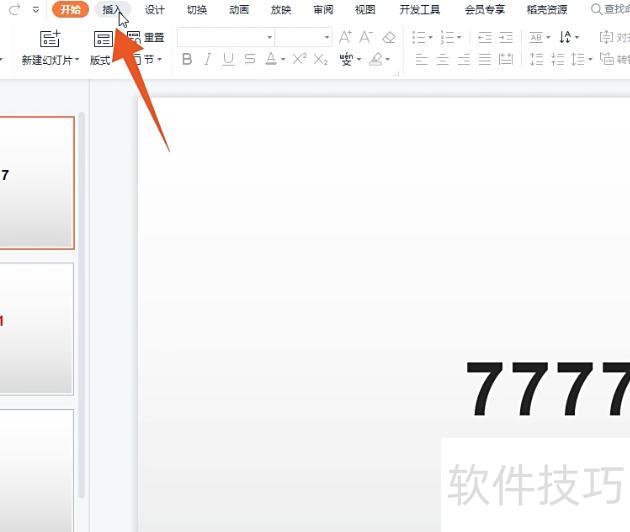Viewport: 630px width, 532px height.
Task: Apply the text highlight pen icon
Action: [376, 59]
